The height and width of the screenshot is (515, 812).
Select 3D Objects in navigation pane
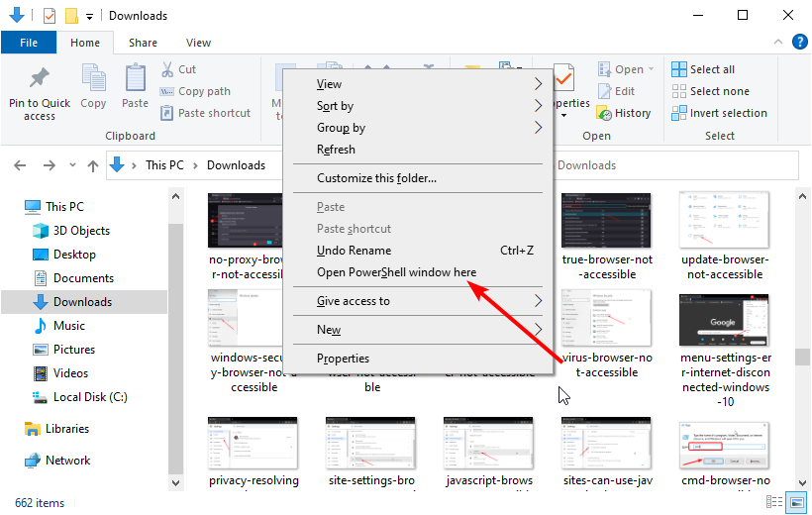coord(71,231)
